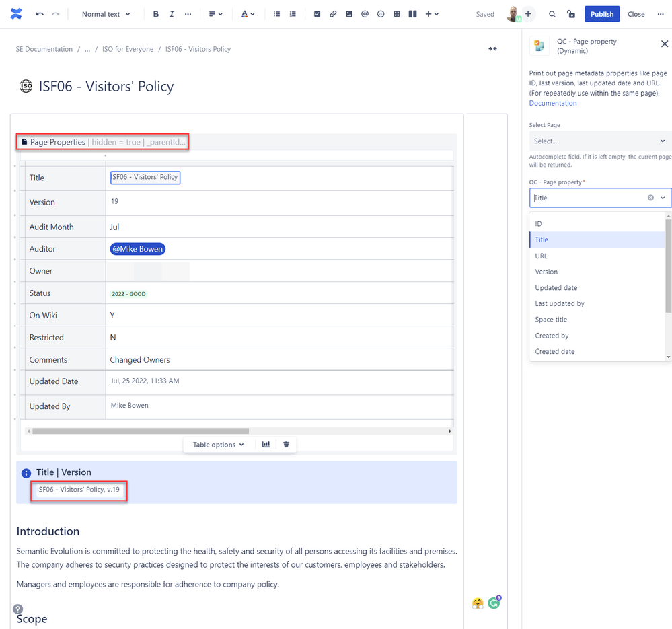Image resolution: width=672 pixels, height=629 pixels.
Task: Select Created date option
Action: (597, 351)
